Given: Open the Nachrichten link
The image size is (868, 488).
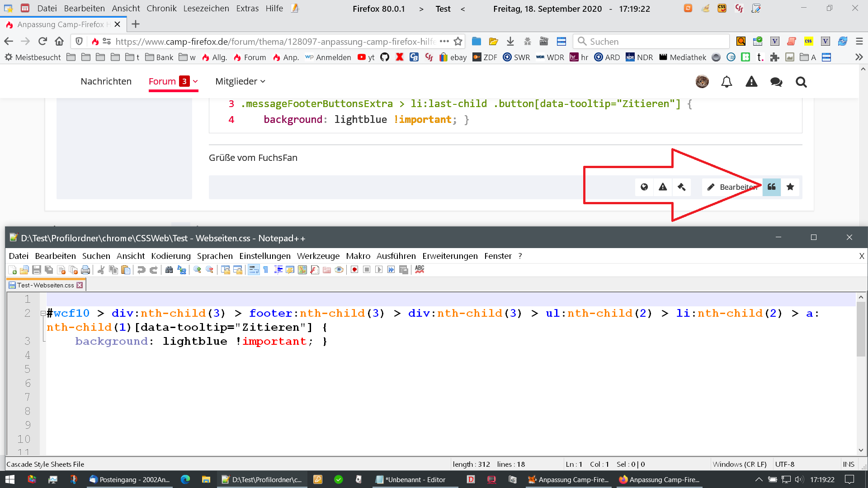Looking at the screenshot, I should 106,82.
